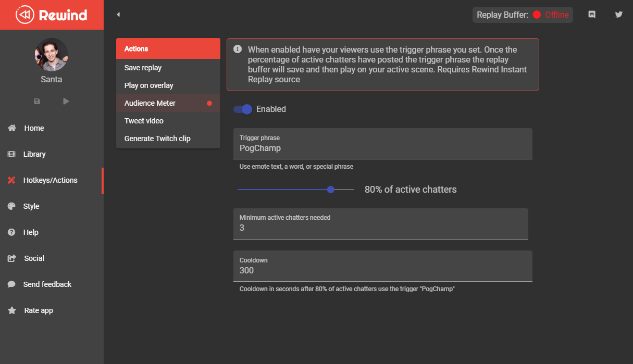Viewport: 633px width, 364px height.
Task: Click the Santa username text
Action: pos(52,80)
